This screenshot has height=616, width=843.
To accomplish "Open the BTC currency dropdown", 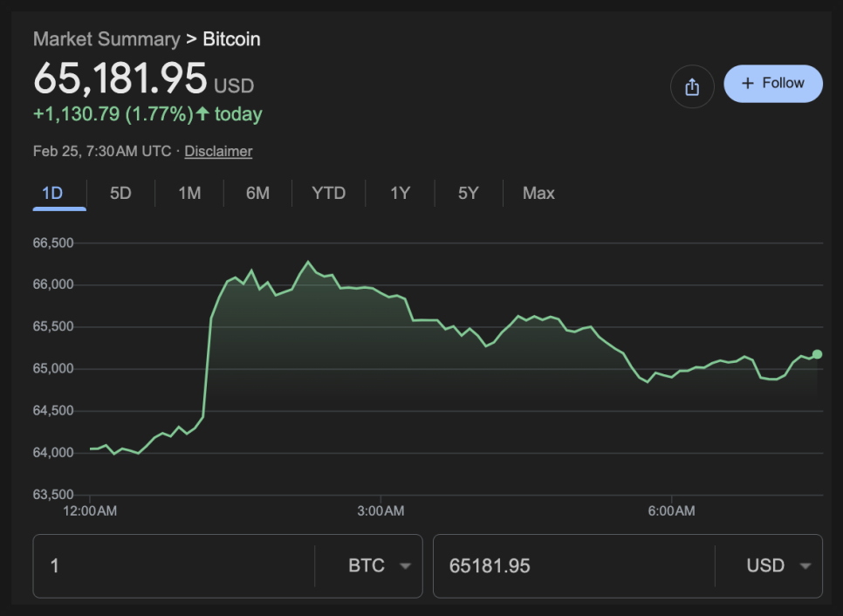I will click(x=379, y=565).
